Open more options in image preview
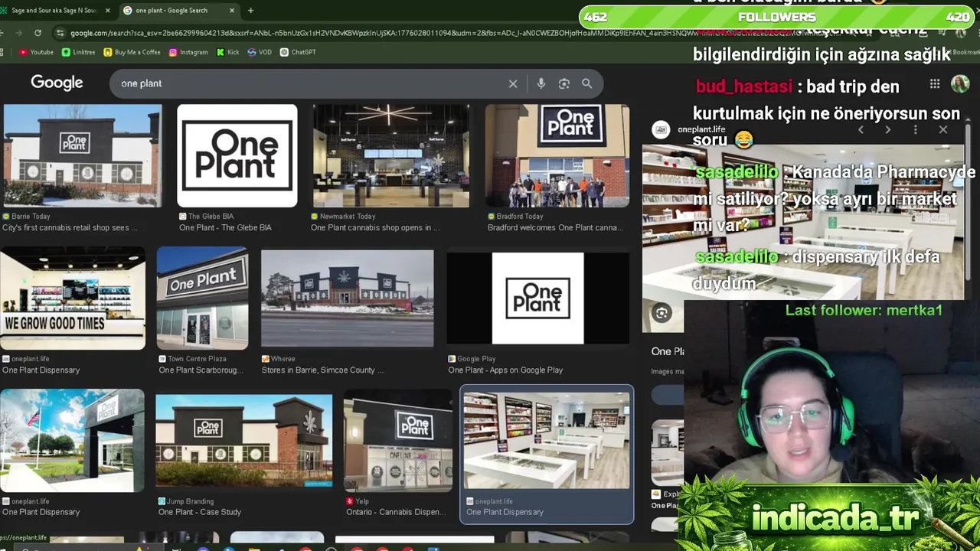The image size is (980, 551). pos(915,130)
